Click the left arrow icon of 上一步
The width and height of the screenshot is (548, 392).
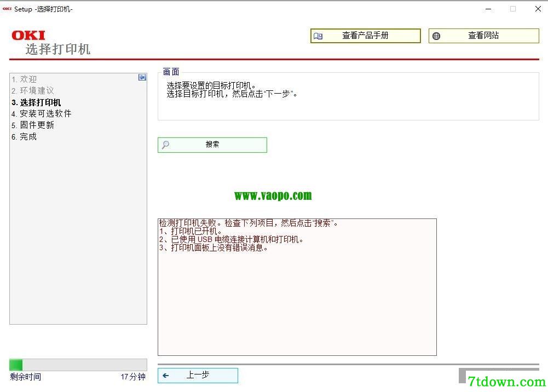click(166, 376)
